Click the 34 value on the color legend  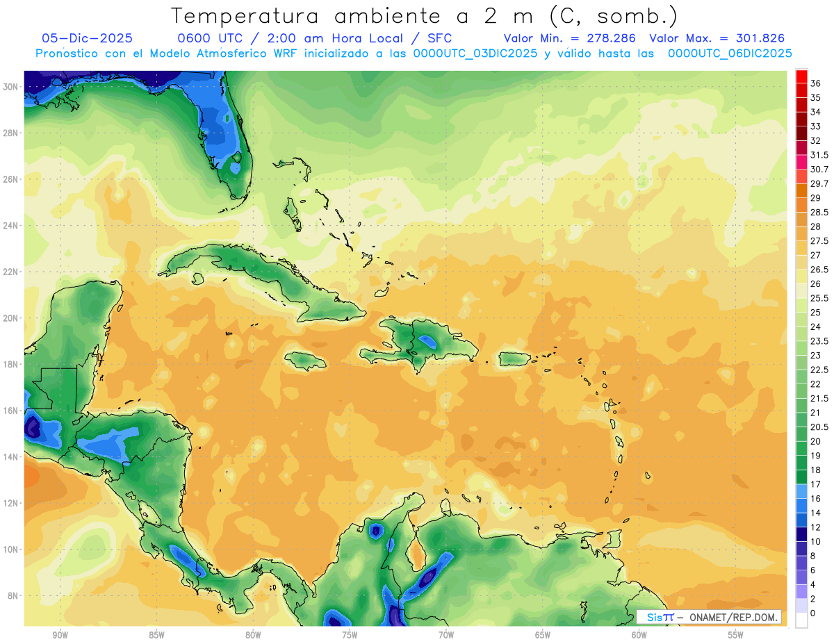coord(816,112)
